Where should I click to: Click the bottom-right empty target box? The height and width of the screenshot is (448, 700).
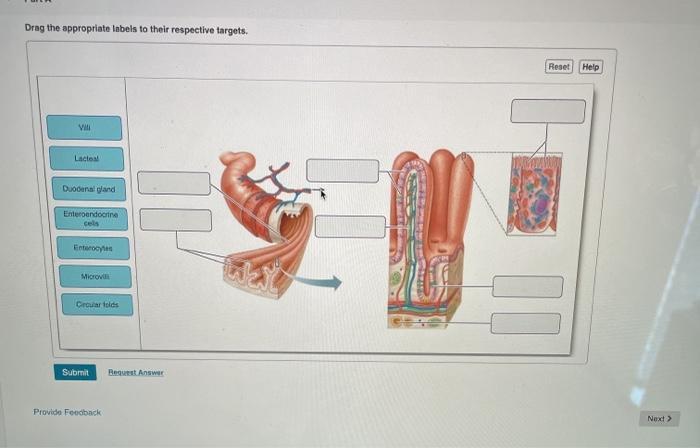[526, 324]
